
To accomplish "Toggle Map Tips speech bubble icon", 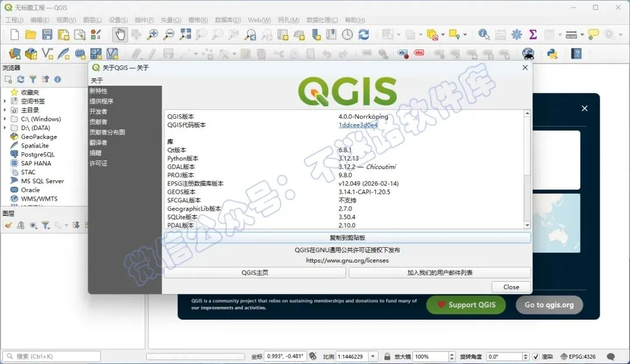I will point(593,35).
